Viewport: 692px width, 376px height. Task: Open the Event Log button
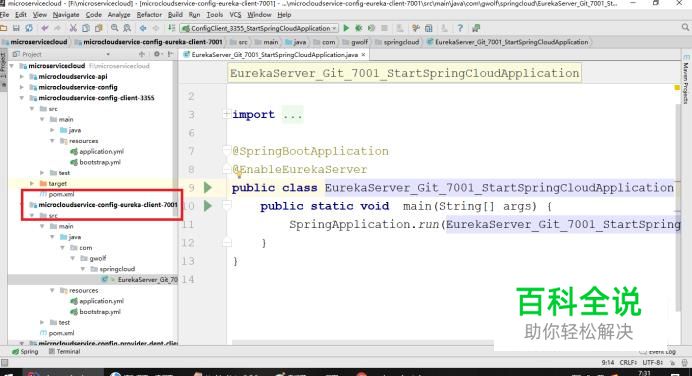pos(658,352)
